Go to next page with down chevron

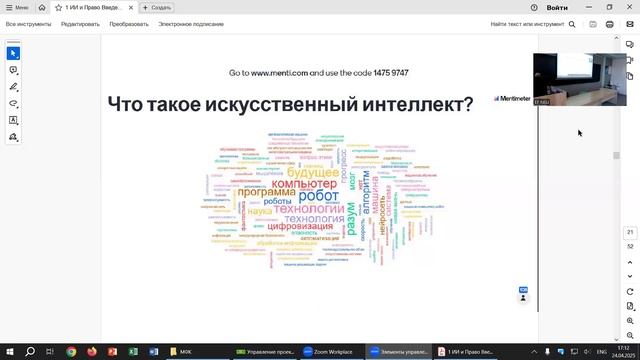tap(630, 276)
